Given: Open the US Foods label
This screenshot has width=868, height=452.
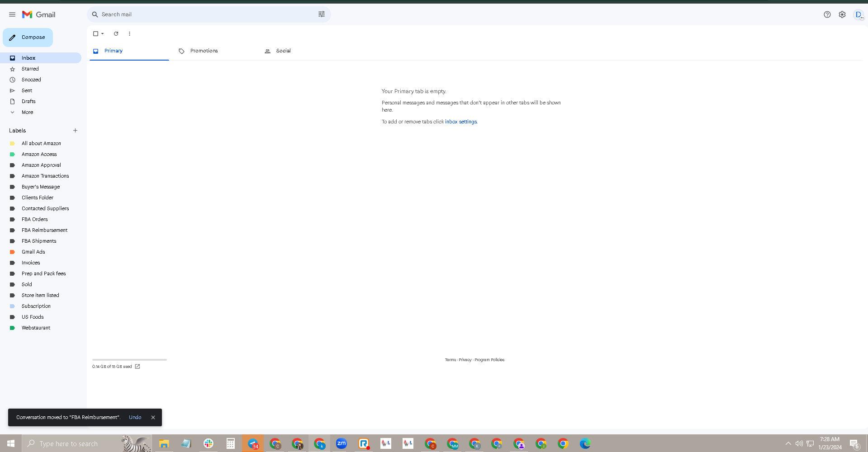Looking at the screenshot, I should point(41,317).
